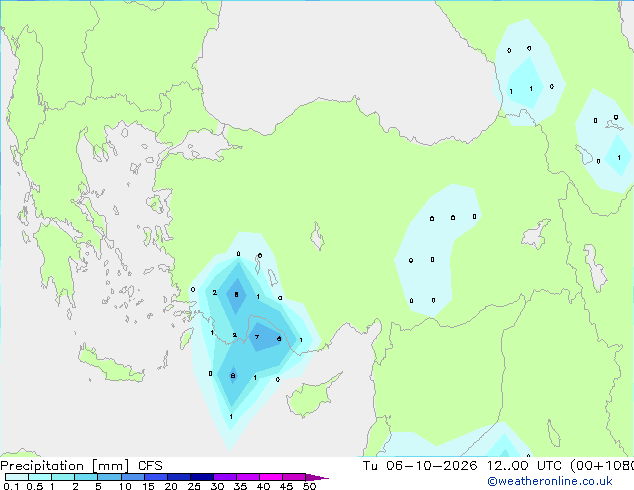Click the legend label '20'
Viewport: 634px width, 490px height.
coord(171,486)
